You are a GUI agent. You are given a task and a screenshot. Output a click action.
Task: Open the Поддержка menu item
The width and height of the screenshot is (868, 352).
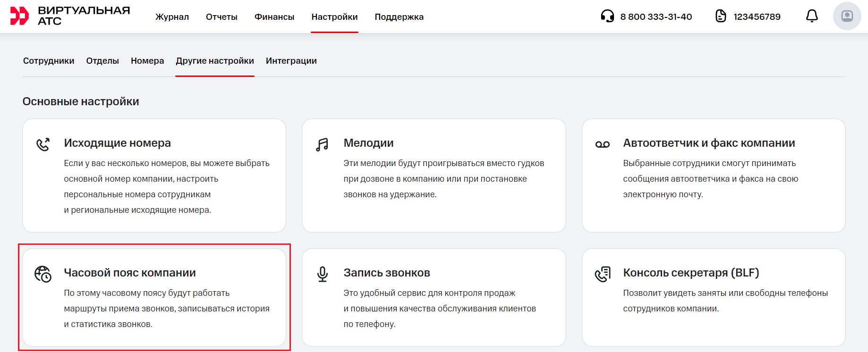coord(399,17)
